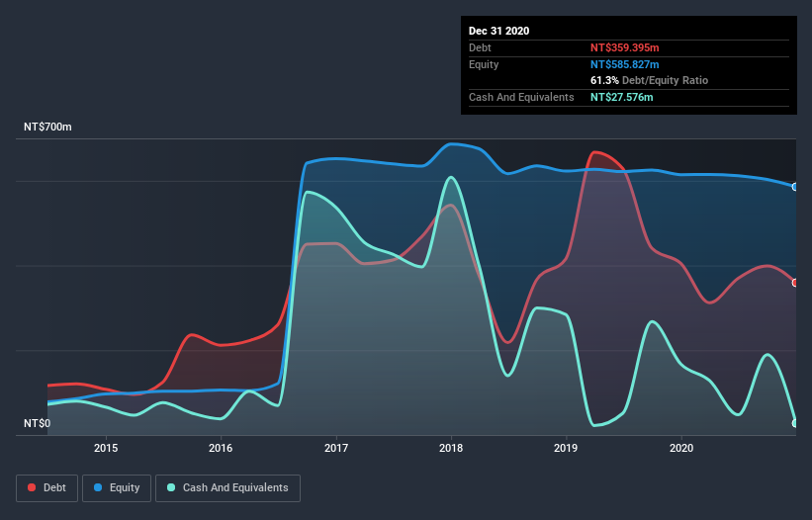Click the NT$359.395m debt value
The height and width of the screenshot is (520, 812).
(x=624, y=47)
